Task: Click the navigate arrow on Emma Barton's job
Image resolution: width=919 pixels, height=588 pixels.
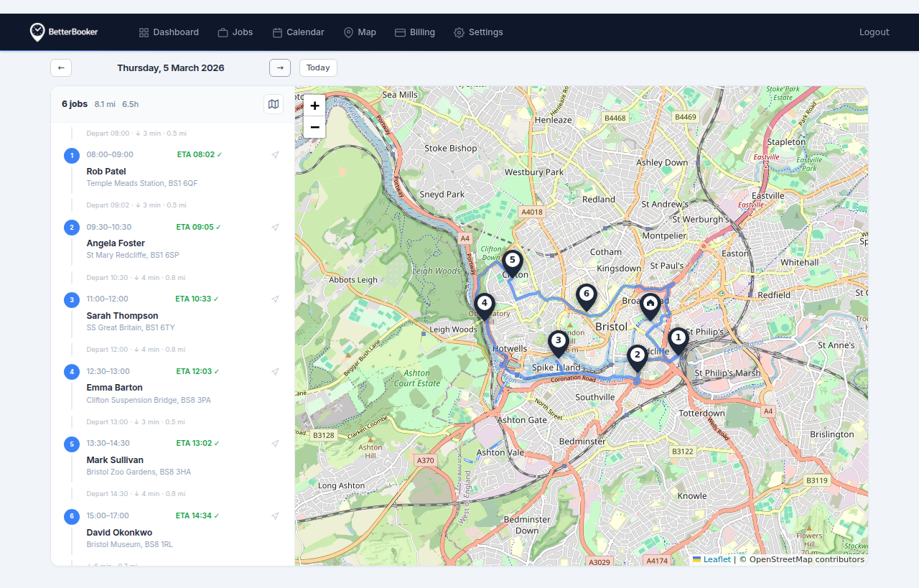Action: point(275,371)
